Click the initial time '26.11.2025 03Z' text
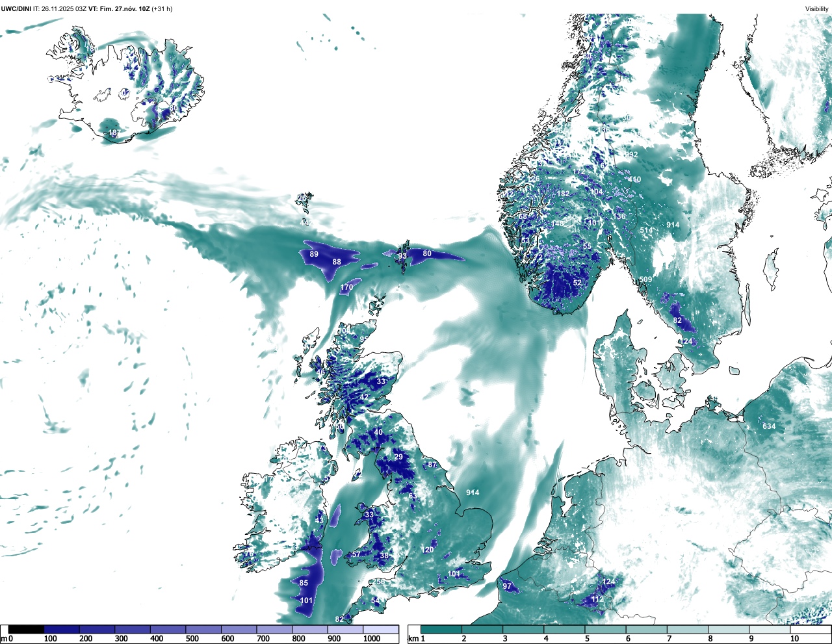 coord(64,8)
